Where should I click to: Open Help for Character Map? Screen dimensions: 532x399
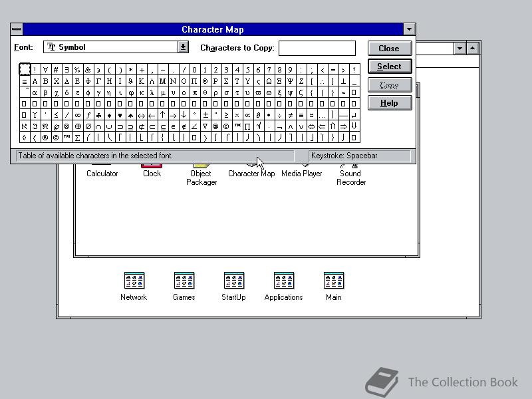(x=390, y=103)
